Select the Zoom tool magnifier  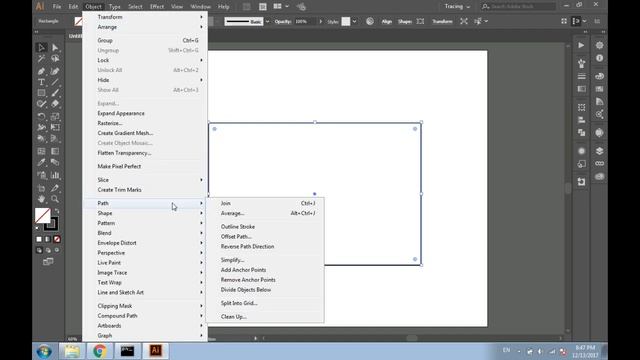coord(55,199)
